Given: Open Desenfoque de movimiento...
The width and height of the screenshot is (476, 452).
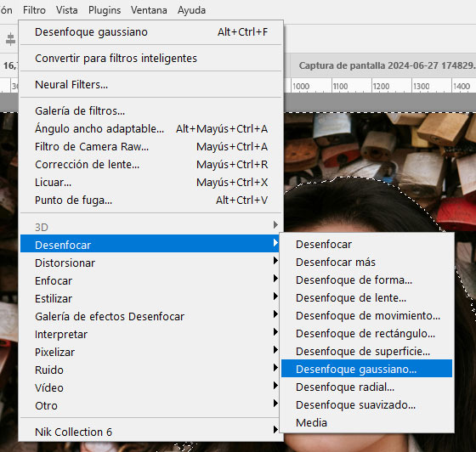Looking at the screenshot, I should click(366, 316).
